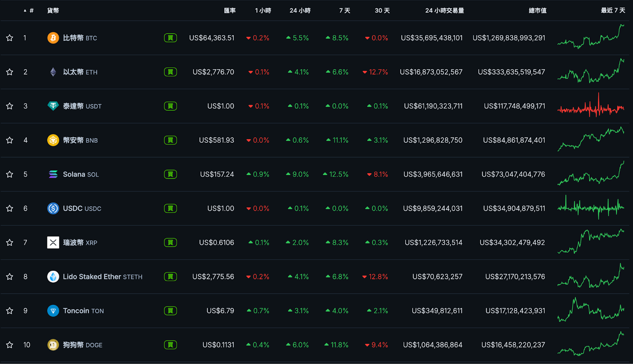
Task: Click the buy button for XRP
Action: [x=171, y=243]
